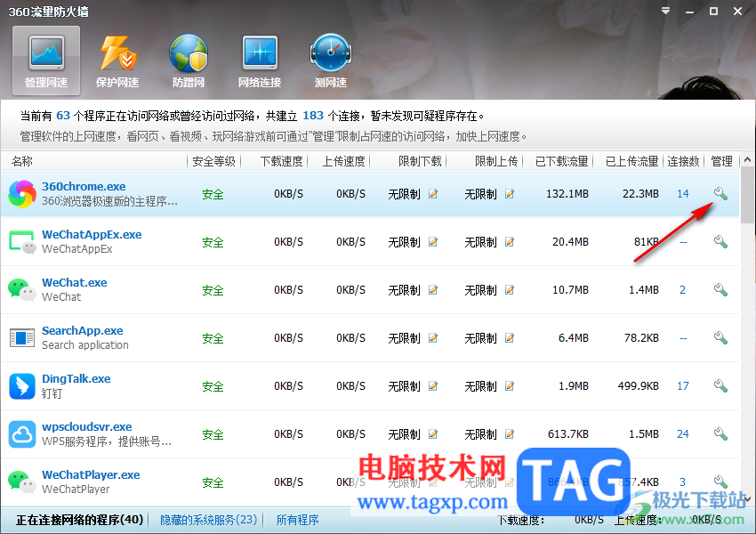Image resolution: width=756 pixels, height=534 pixels.
Task: Edit download limit for SearchApp.exe
Action: [x=433, y=337]
